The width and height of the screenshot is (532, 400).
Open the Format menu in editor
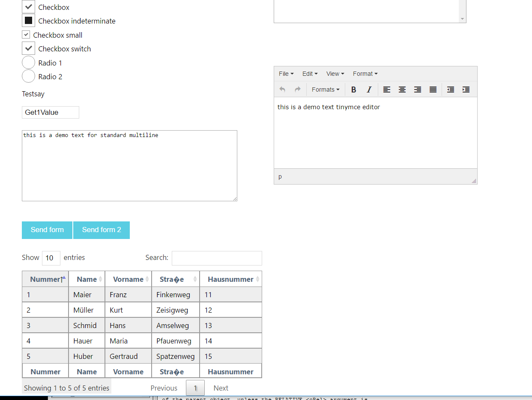pyautogui.click(x=365, y=74)
